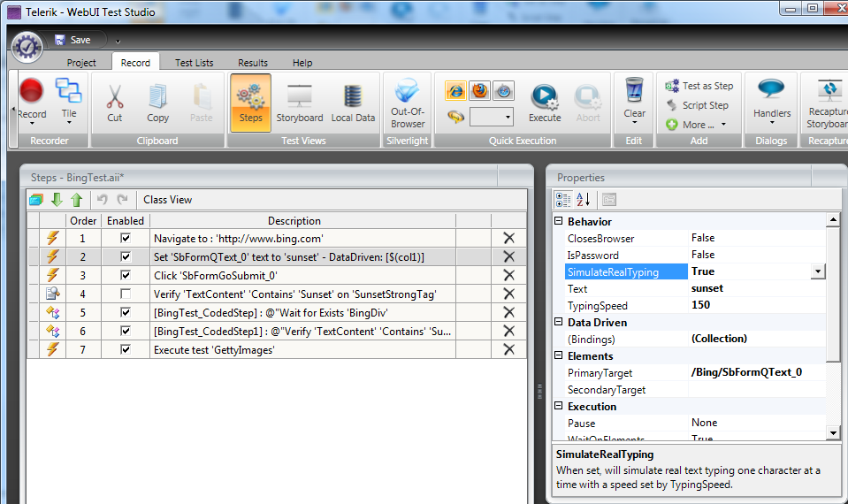848x504 pixels.
Task: Cut the selected step with scissors icon
Action: 115,96
